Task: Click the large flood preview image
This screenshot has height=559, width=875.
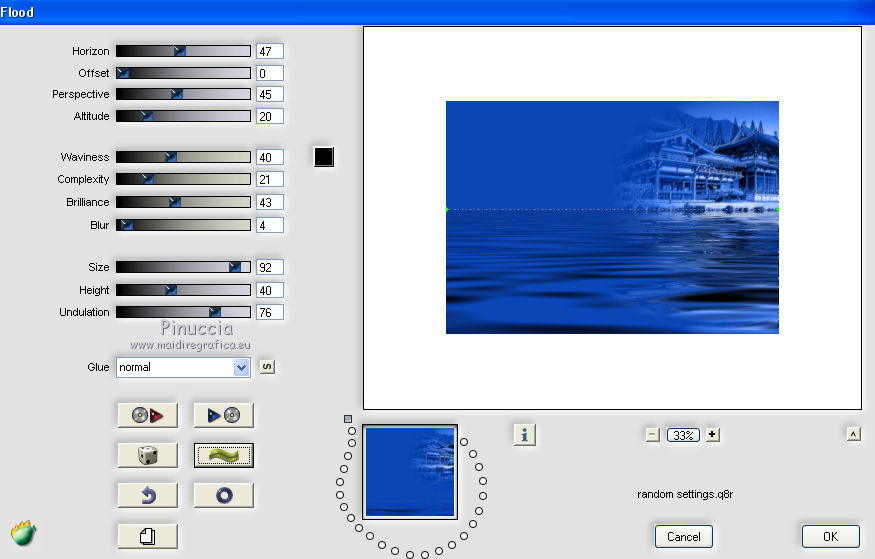Action: pyautogui.click(x=612, y=218)
